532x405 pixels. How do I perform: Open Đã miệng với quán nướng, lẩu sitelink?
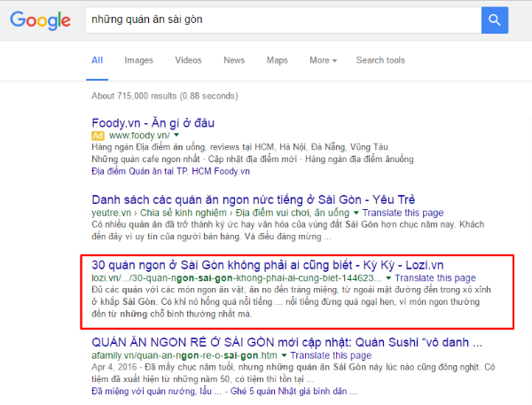click(156, 392)
